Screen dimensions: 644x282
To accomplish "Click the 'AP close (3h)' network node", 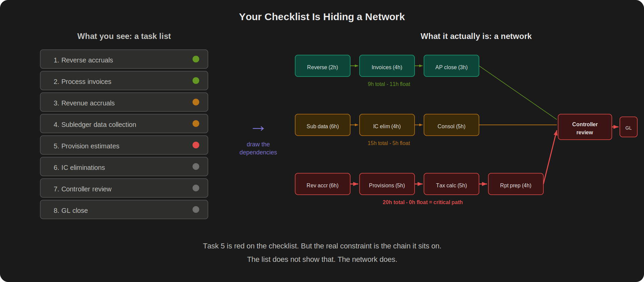I will pyautogui.click(x=451, y=66).
